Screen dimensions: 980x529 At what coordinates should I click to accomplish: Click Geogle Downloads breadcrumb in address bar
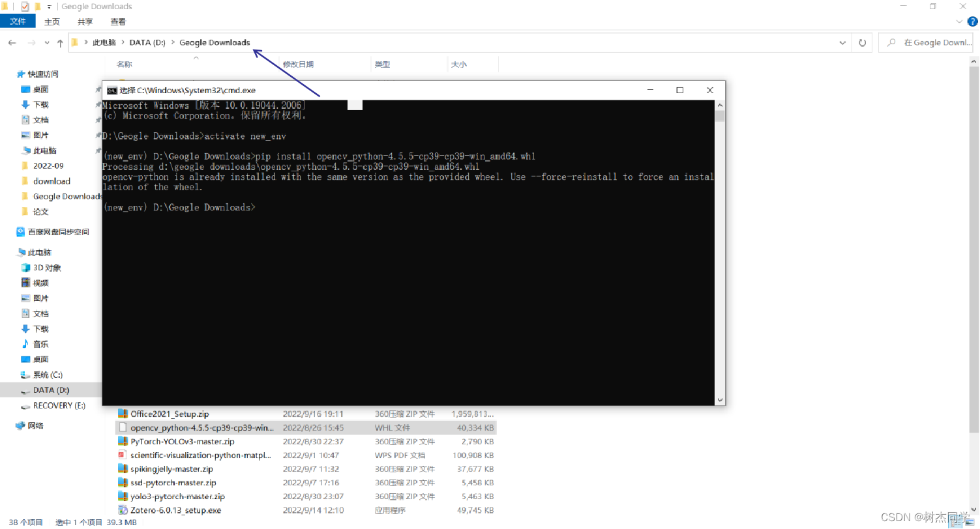pos(215,42)
